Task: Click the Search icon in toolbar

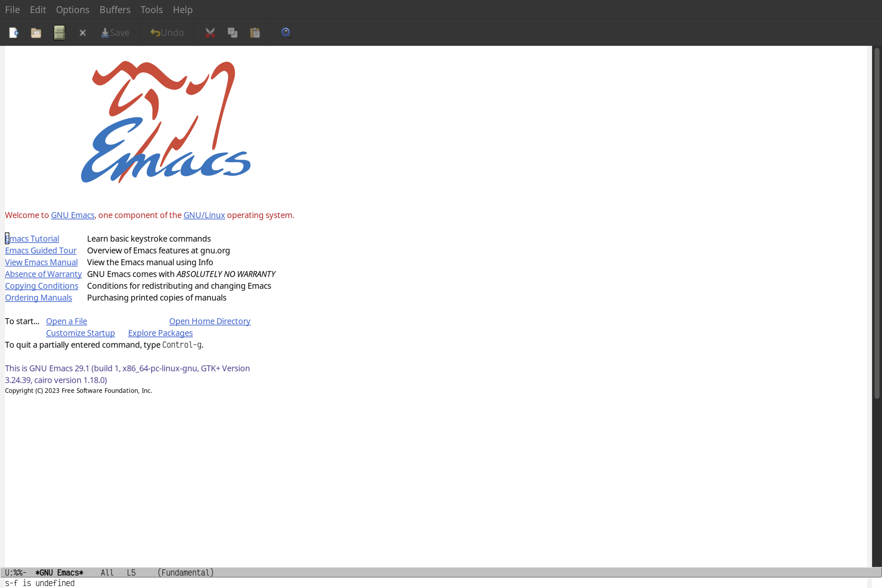Action: tap(285, 32)
